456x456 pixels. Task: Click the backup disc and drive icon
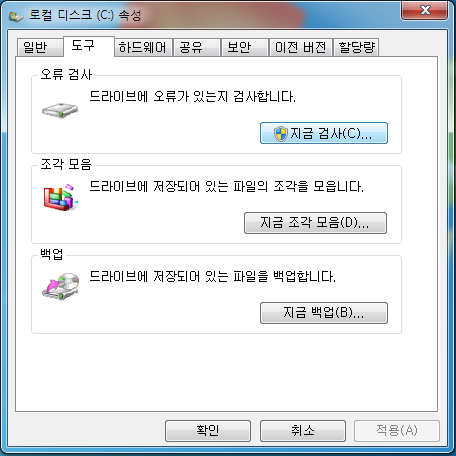click(x=61, y=287)
